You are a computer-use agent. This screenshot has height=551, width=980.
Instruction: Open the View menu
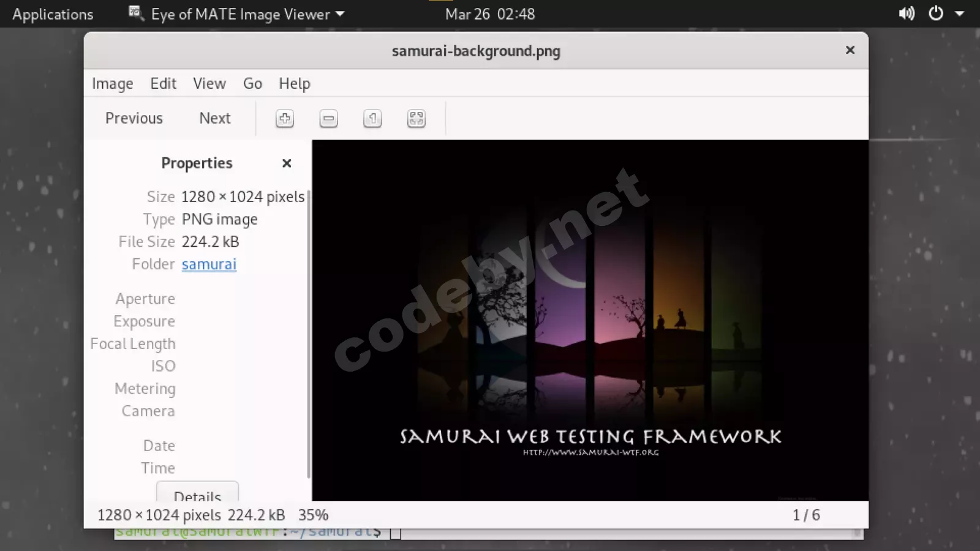click(209, 83)
